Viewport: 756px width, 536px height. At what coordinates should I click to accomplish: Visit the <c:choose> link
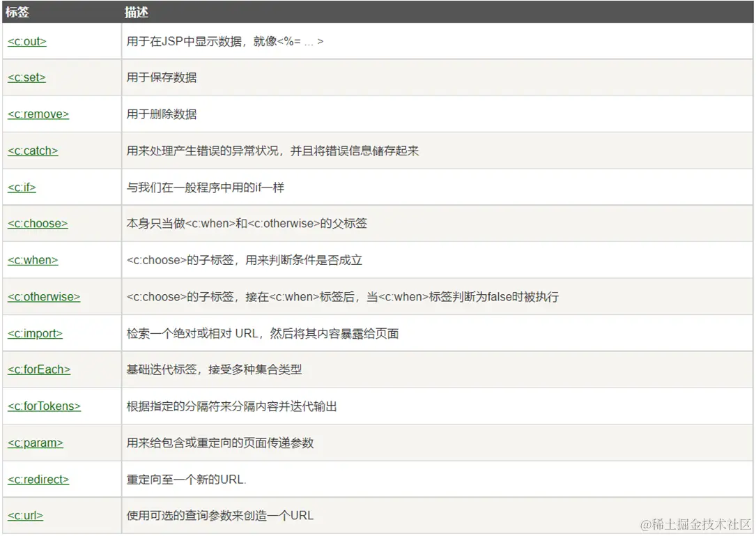coord(38,223)
